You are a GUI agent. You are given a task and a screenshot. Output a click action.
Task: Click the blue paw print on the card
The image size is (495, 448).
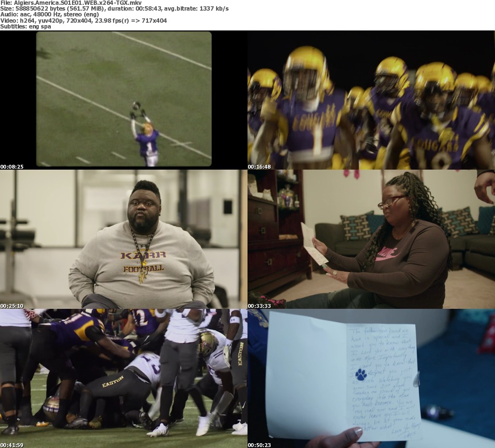[361, 374]
